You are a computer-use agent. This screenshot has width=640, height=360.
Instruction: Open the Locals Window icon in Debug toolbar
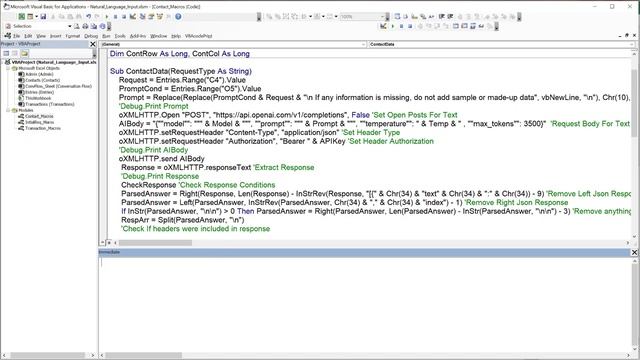click(456, 26)
